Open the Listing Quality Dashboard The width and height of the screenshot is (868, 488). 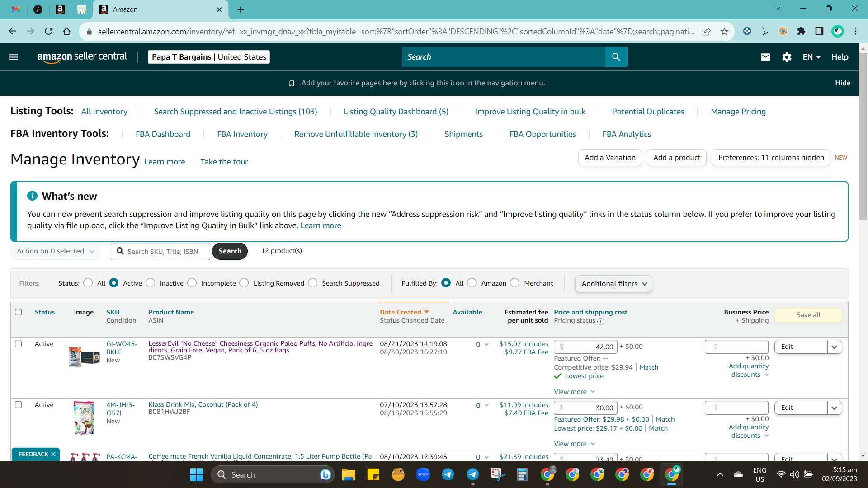point(396,112)
